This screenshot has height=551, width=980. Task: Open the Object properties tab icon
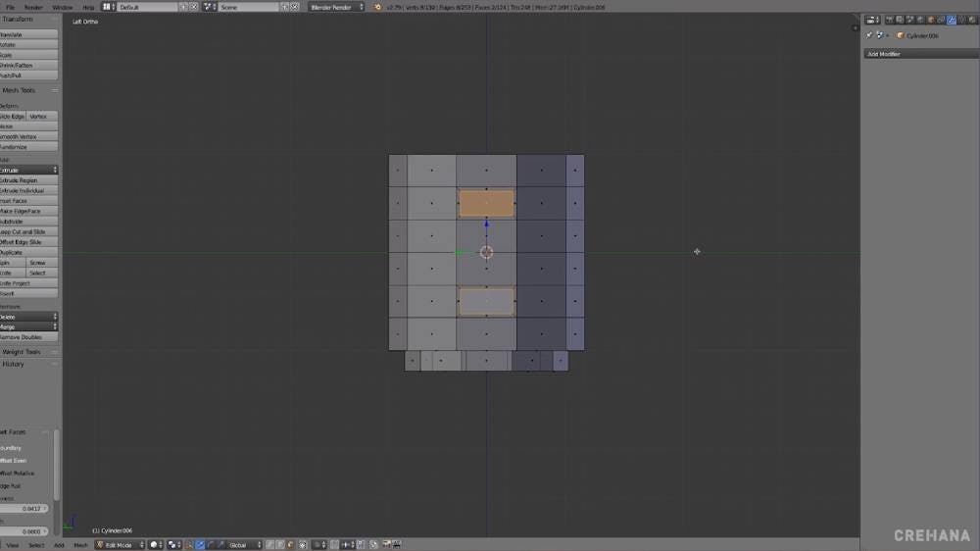click(931, 20)
